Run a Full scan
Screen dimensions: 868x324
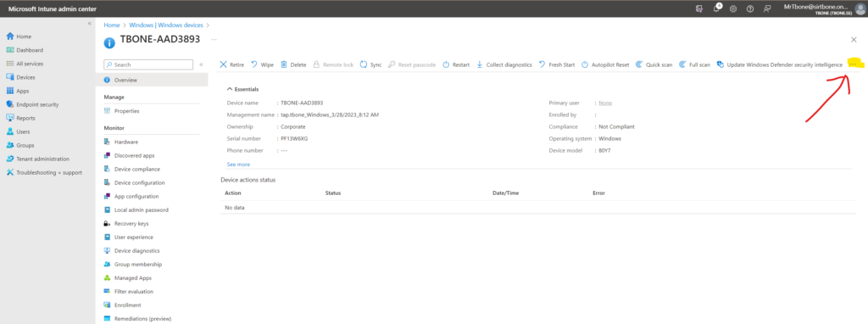click(695, 64)
